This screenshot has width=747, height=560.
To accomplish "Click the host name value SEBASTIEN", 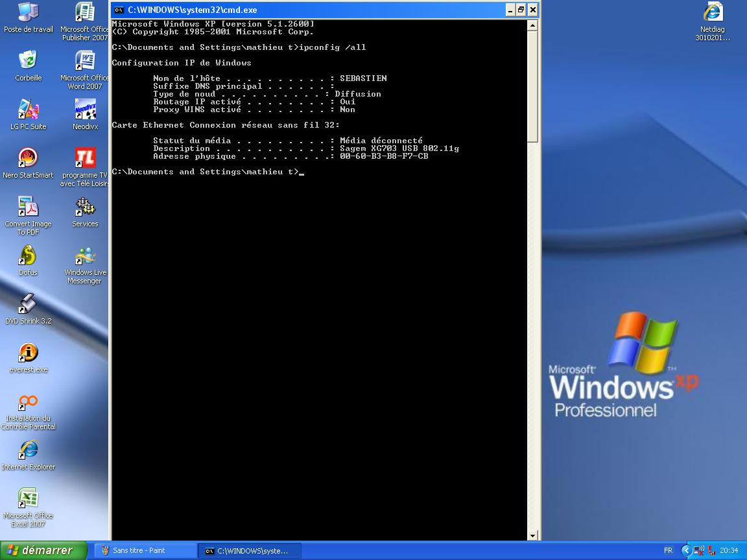I will [363, 78].
